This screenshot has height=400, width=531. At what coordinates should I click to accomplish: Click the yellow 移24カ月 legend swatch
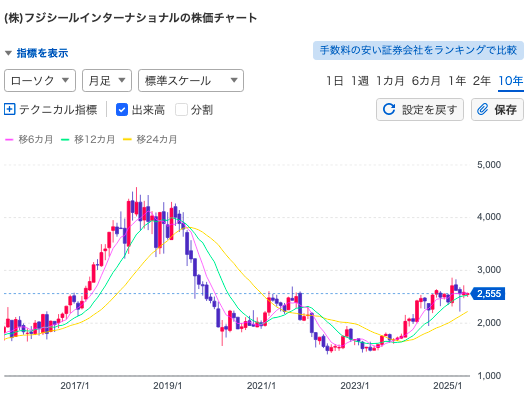pos(127,140)
